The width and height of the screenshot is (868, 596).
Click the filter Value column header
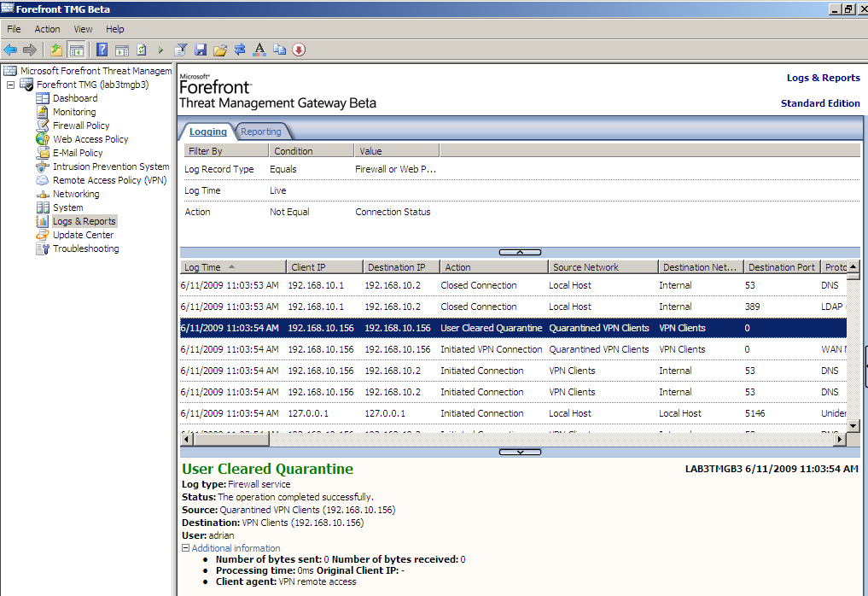click(x=397, y=150)
